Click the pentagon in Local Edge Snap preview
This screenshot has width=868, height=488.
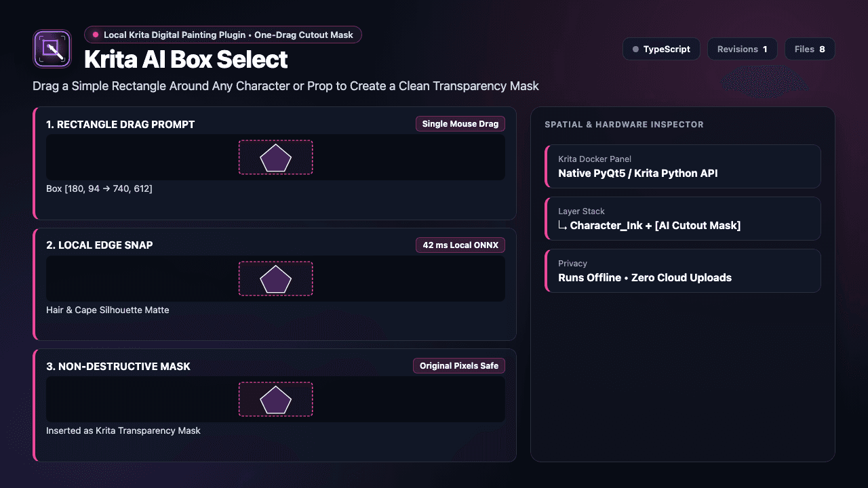276,279
